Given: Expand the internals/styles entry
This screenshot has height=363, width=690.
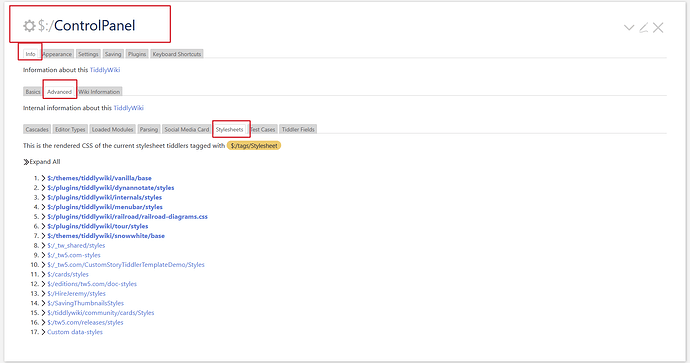Looking at the screenshot, I should [x=44, y=197].
